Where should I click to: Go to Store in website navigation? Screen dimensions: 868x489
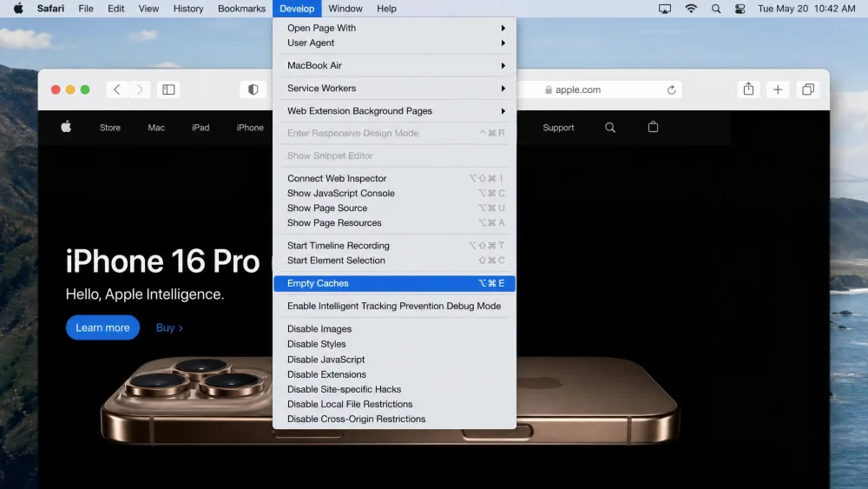(x=110, y=128)
